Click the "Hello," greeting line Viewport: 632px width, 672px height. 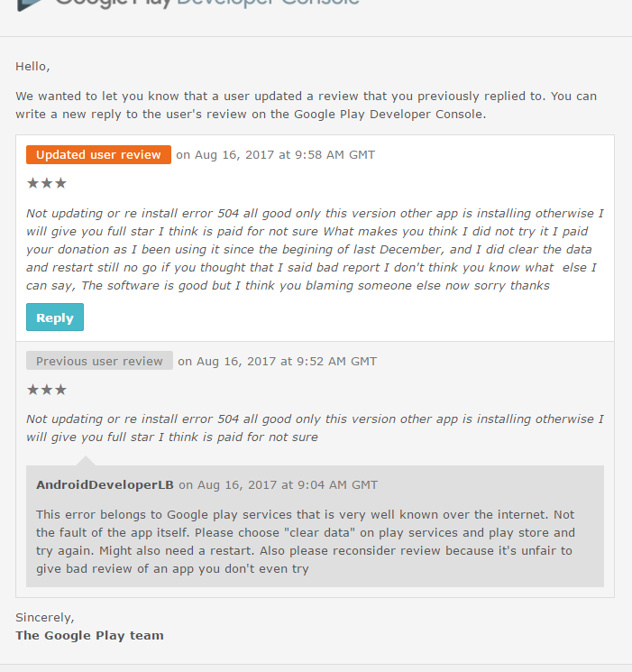(x=33, y=66)
